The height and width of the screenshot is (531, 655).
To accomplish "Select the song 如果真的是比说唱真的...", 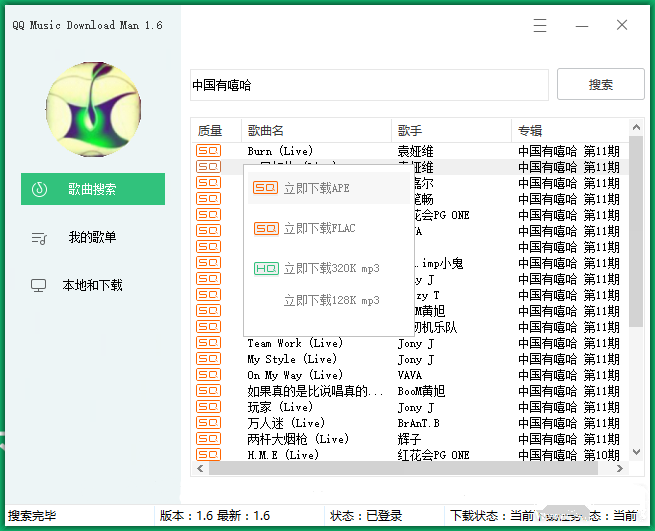I will tap(315, 391).
